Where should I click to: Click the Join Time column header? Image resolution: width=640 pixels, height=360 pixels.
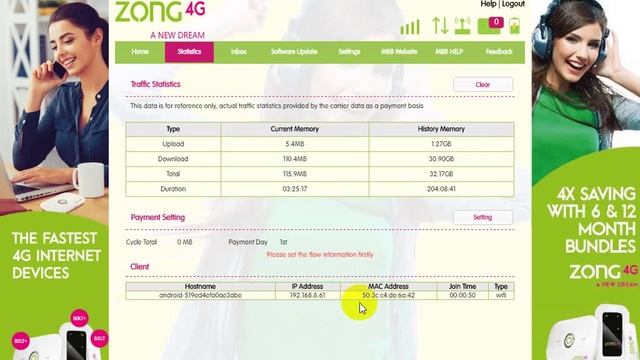pos(462,287)
